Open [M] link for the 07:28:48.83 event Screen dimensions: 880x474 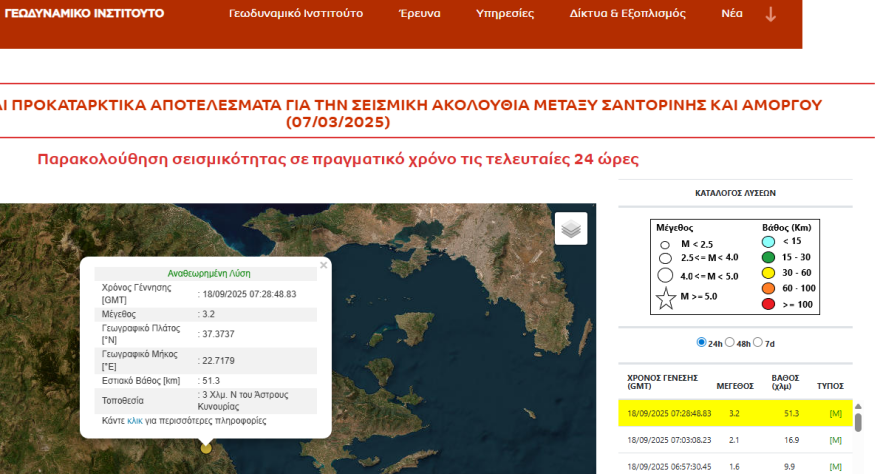click(836, 413)
